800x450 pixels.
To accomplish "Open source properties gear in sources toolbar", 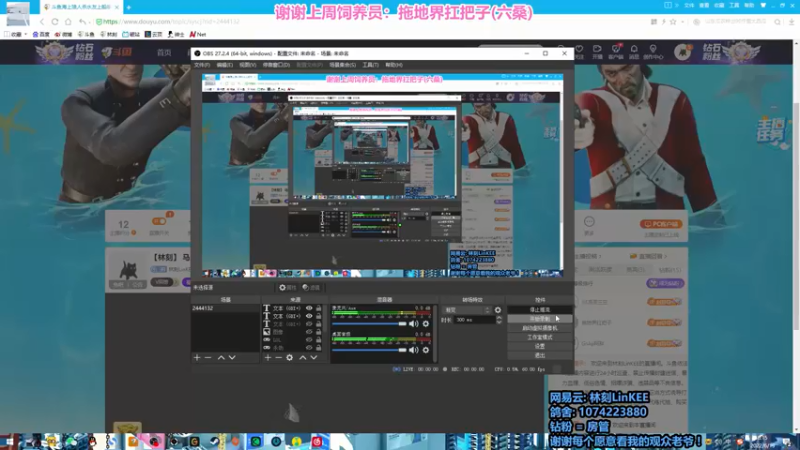I will [290, 358].
